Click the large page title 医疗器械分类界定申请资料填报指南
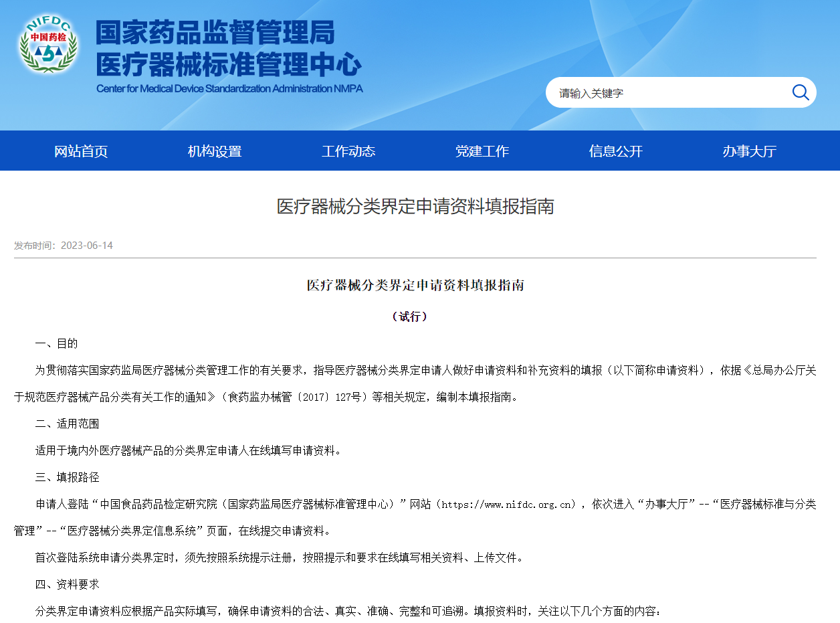Viewport: 840px width, 623px height. point(415,206)
